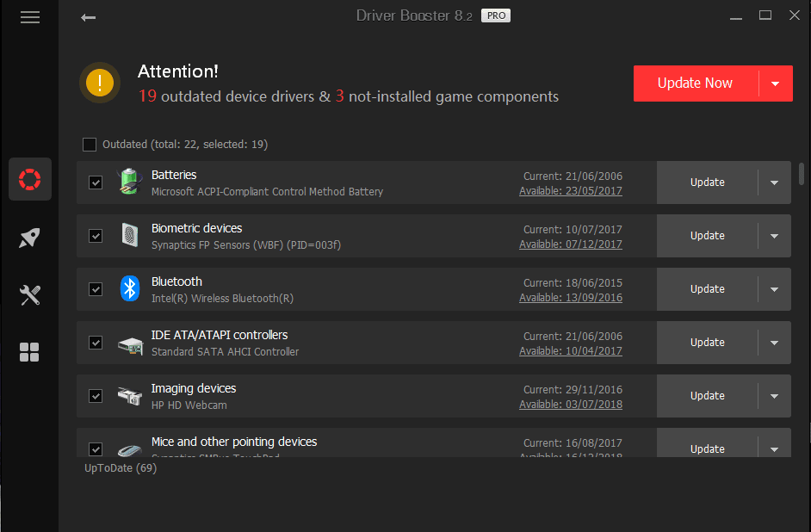Open the Boost rocket icon in sidebar
Screen dimensions: 811x532
click(30, 238)
